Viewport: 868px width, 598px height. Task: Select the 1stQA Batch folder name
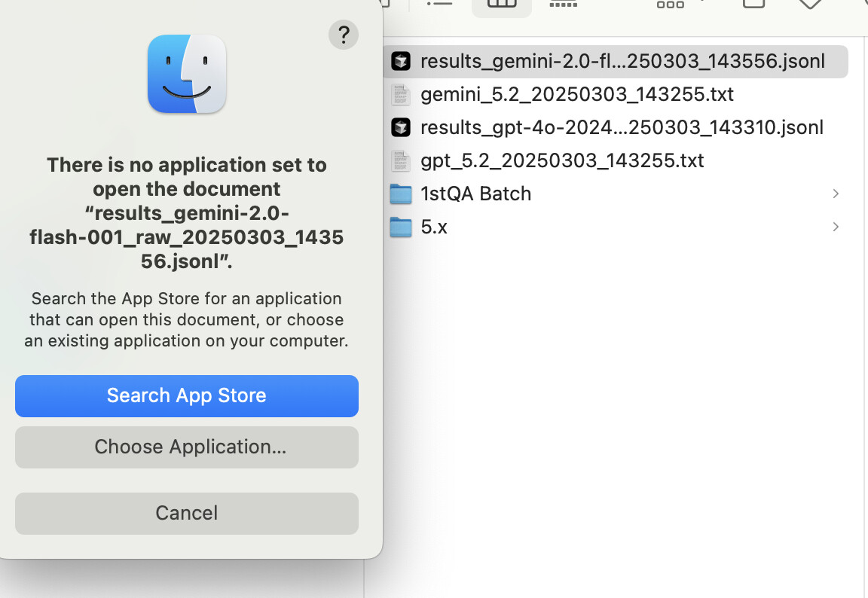(x=475, y=194)
